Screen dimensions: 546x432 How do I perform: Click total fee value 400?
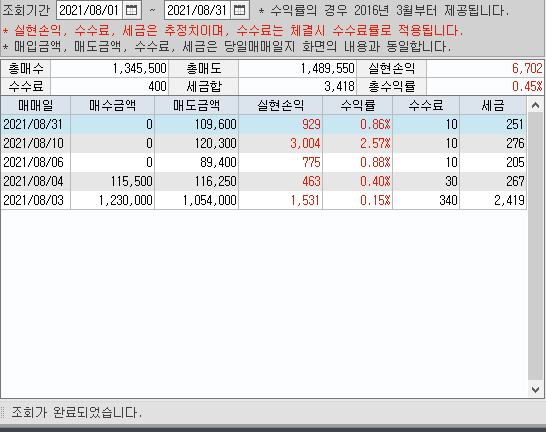157,86
